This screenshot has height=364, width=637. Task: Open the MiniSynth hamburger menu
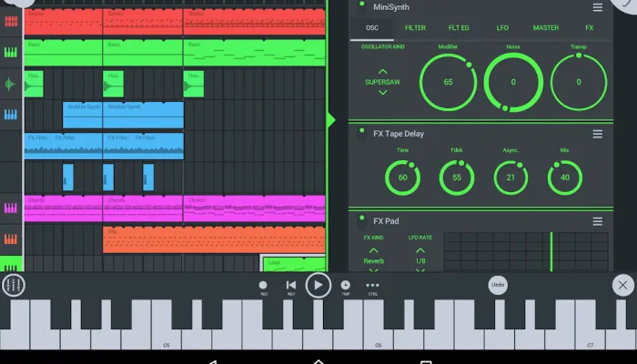597,7
